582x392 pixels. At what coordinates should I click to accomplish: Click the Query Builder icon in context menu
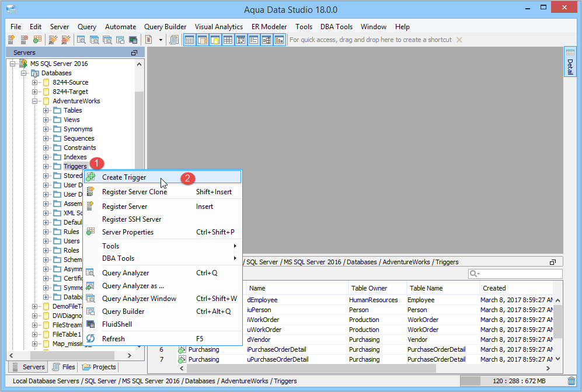click(x=90, y=311)
